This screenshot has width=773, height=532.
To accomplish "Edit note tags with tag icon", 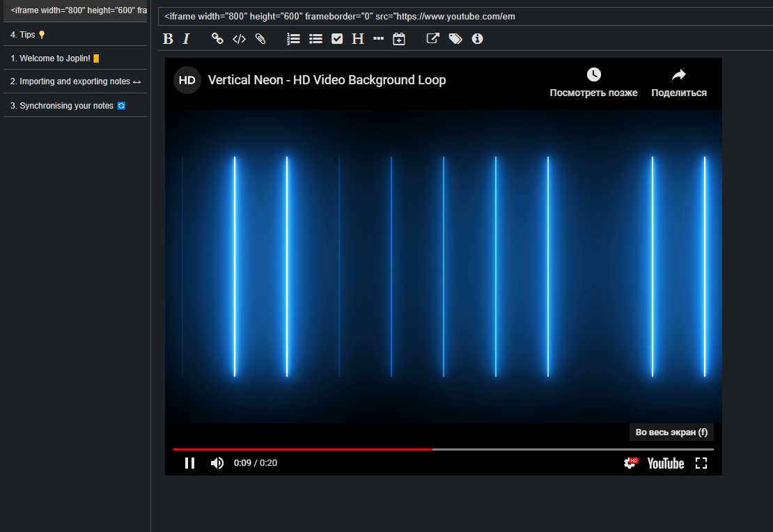I will [455, 39].
